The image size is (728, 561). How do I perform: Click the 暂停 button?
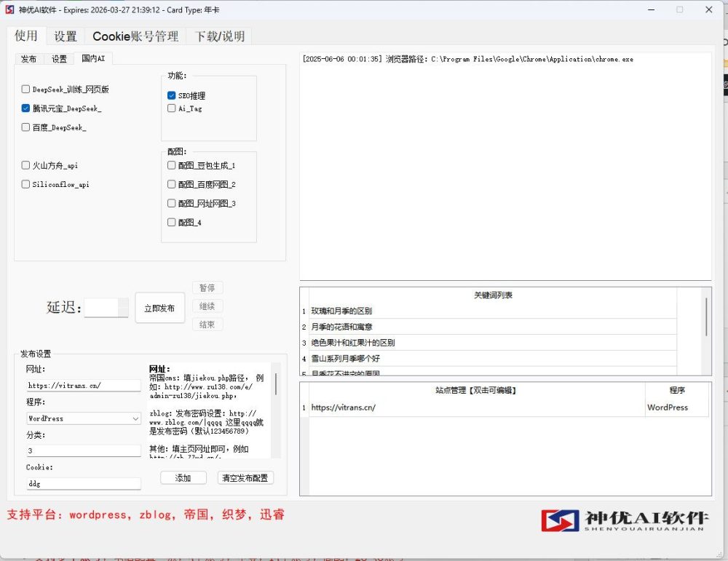[207, 287]
